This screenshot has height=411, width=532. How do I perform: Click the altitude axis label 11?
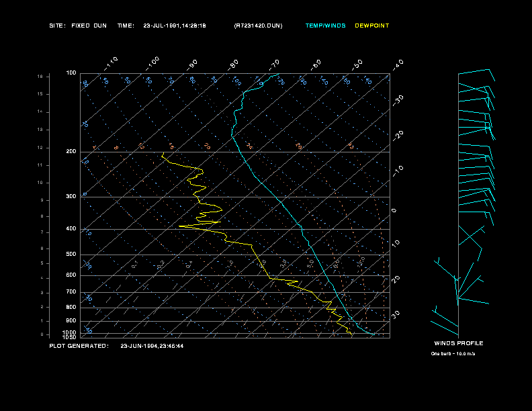pyautogui.click(x=40, y=165)
